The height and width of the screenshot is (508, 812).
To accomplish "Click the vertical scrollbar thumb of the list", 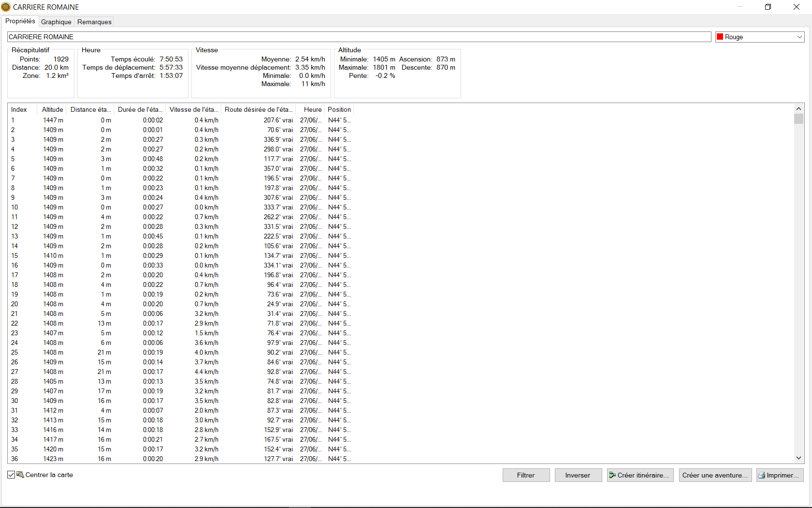I will click(798, 119).
